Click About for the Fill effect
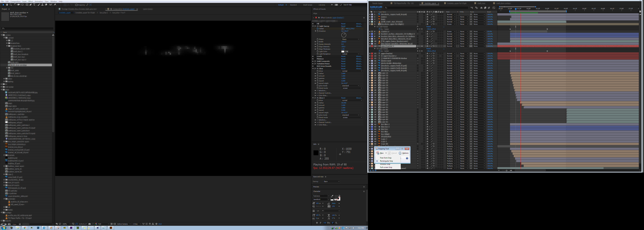The image size is (644, 230). tap(359, 24)
